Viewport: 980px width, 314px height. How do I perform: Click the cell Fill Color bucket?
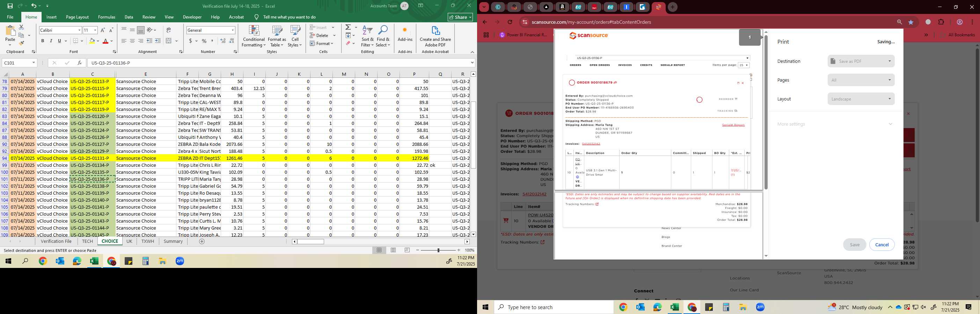tap(92, 41)
